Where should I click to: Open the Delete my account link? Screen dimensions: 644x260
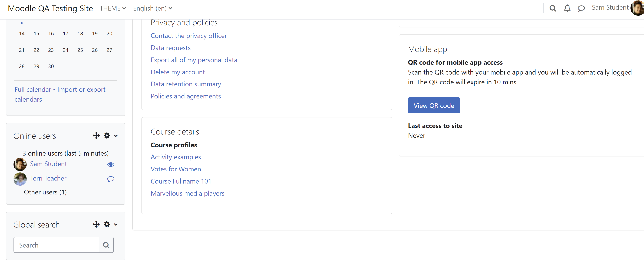178,72
